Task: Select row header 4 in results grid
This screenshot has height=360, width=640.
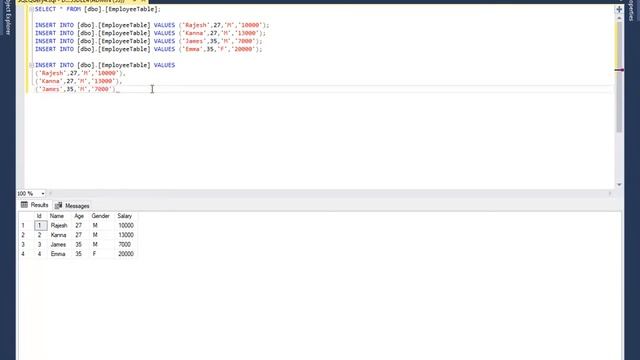Action: (25, 254)
